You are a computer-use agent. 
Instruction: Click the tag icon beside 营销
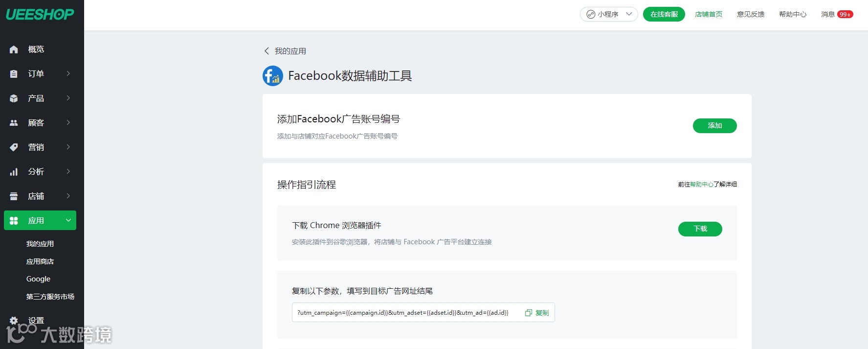click(x=14, y=147)
